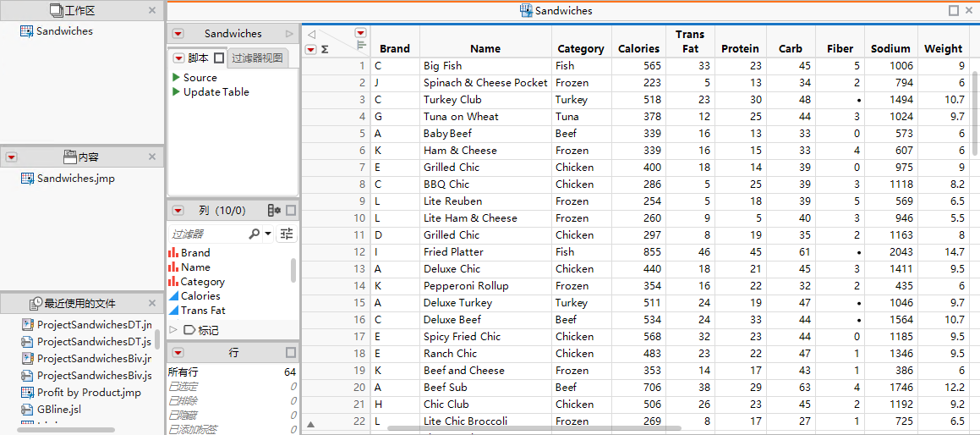Open the red triangle menu in 内容 header
This screenshot has width=980, height=435.
coord(11,157)
